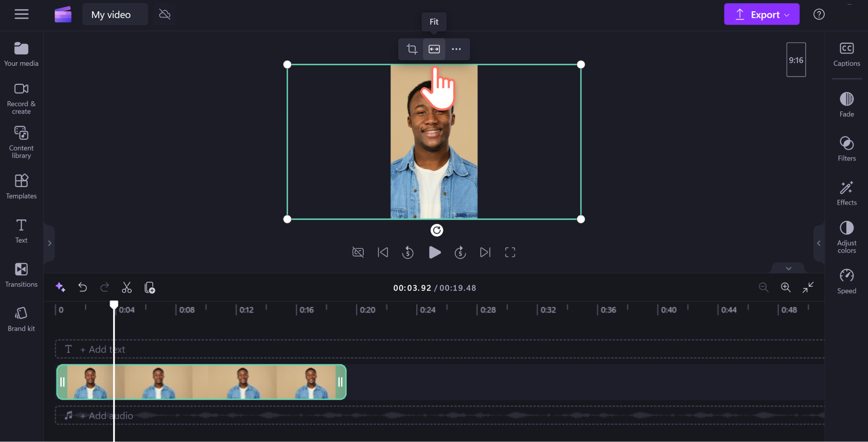Open the Record & create panel

pos(22,99)
